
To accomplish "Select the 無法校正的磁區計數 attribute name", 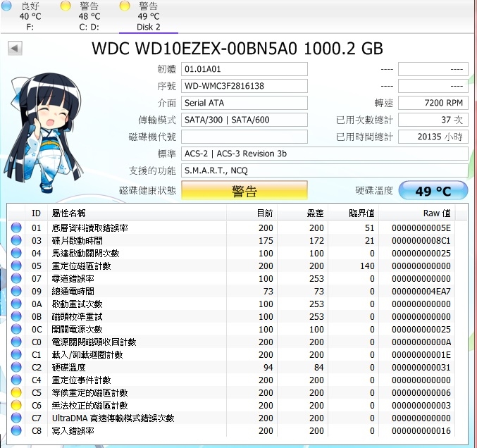I will (x=89, y=406).
